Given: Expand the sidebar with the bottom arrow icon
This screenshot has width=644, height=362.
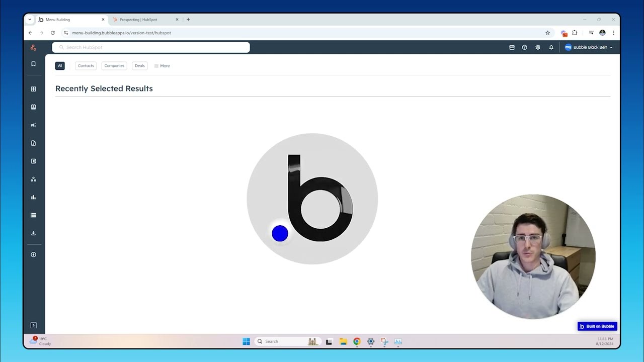Looking at the screenshot, I should (33, 325).
